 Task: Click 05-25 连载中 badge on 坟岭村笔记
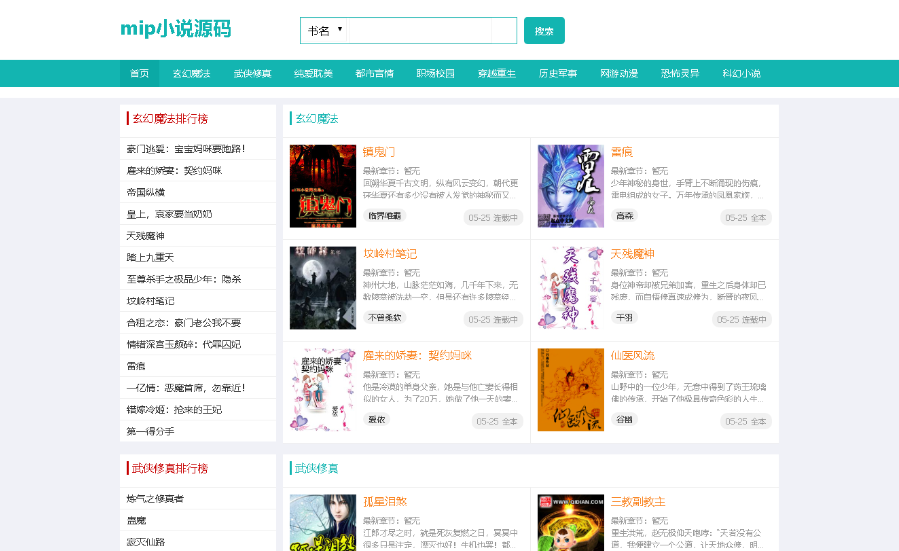point(493,320)
